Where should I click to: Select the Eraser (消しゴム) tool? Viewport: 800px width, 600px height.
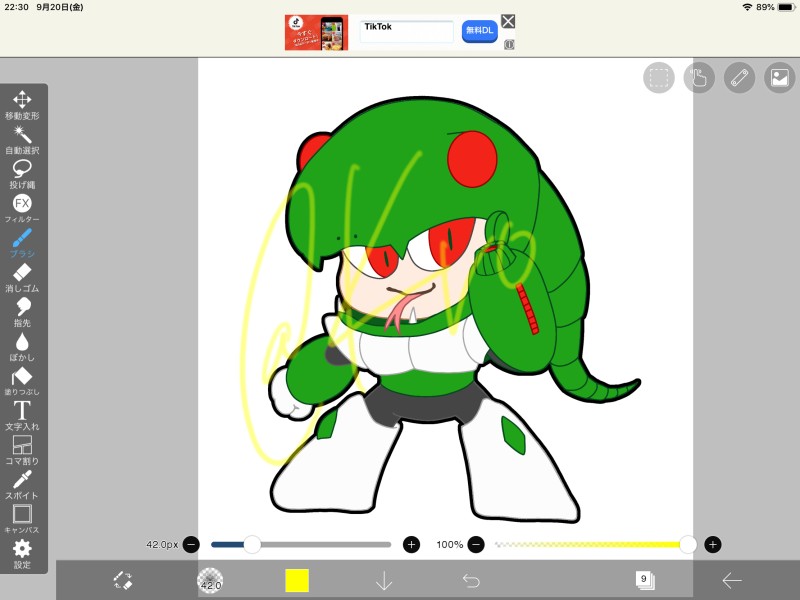(x=22, y=278)
